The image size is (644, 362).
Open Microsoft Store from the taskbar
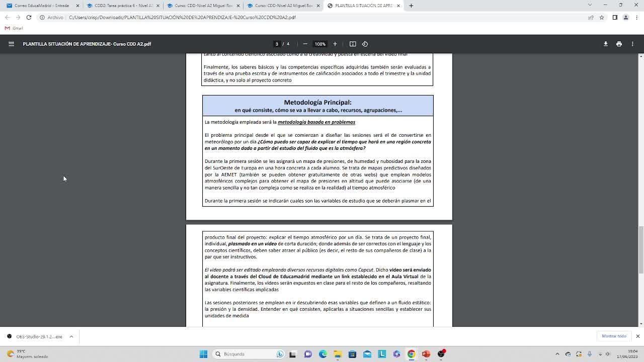(x=352, y=354)
